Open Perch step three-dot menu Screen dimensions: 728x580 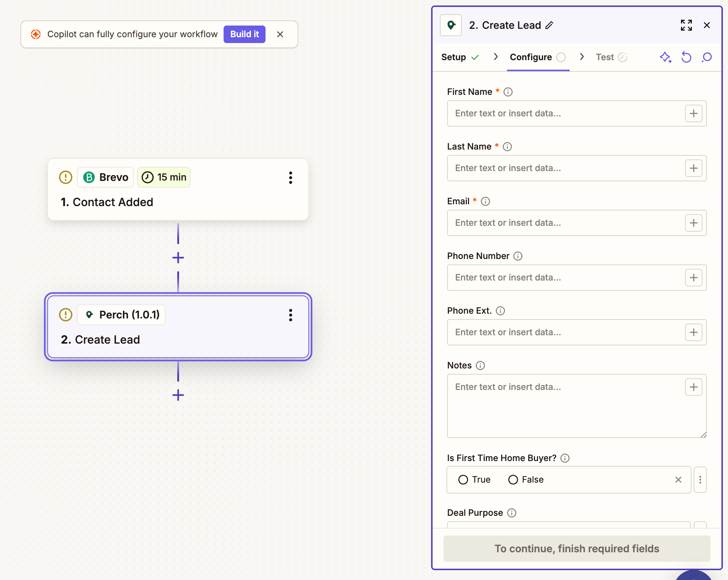coord(290,315)
